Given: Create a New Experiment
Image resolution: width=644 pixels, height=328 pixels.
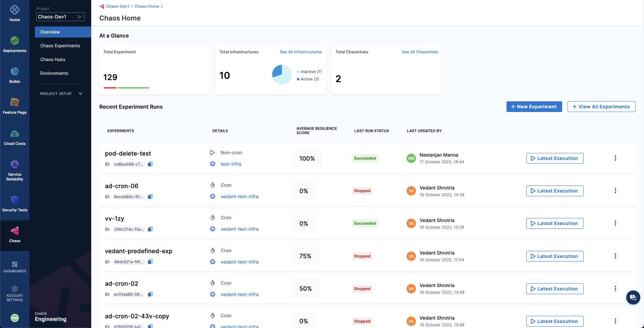Looking at the screenshot, I should (x=534, y=107).
